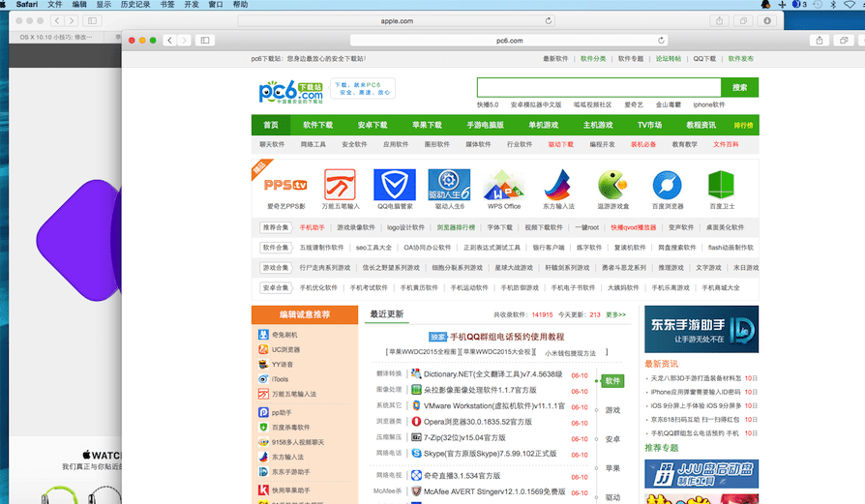Open 手机QQ群组电话预约使用教程 headline
This screenshot has height=504, width=865.
pyautogui.click(x=507, y=337)
